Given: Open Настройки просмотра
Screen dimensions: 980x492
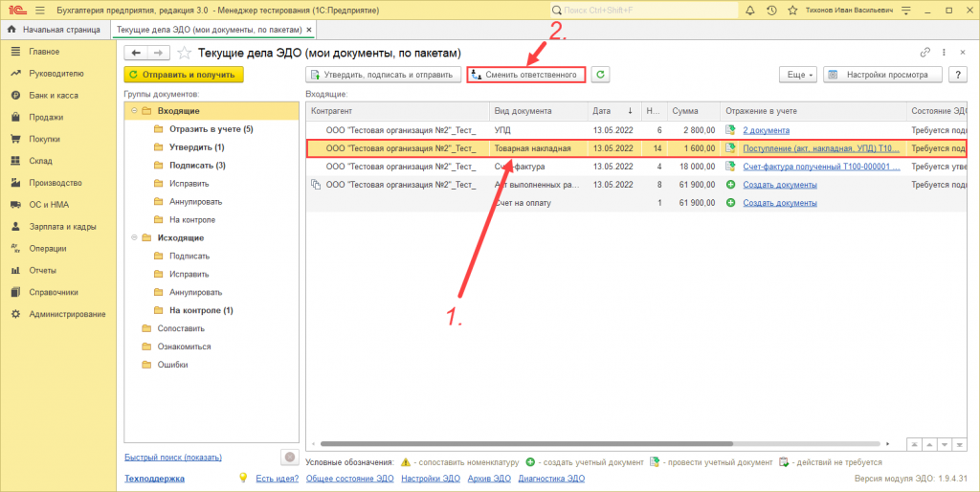Looking at the screenshot, I should tap(884, 75).
